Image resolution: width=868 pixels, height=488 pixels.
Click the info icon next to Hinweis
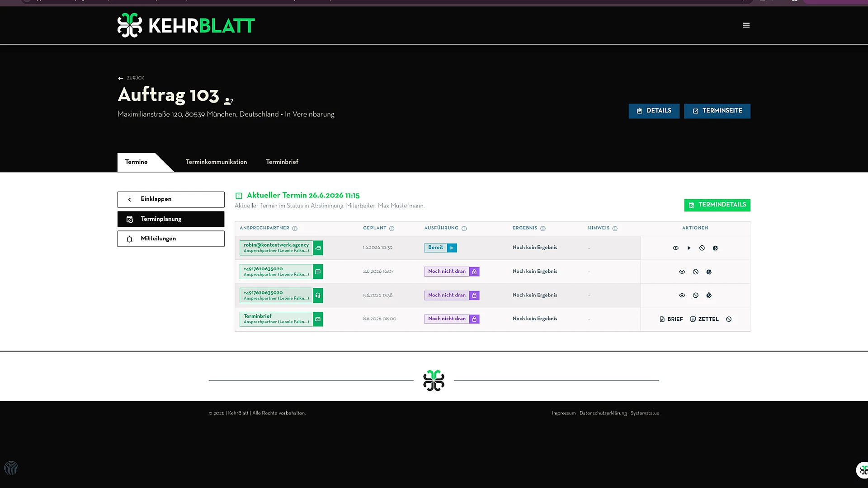[615, 229]
